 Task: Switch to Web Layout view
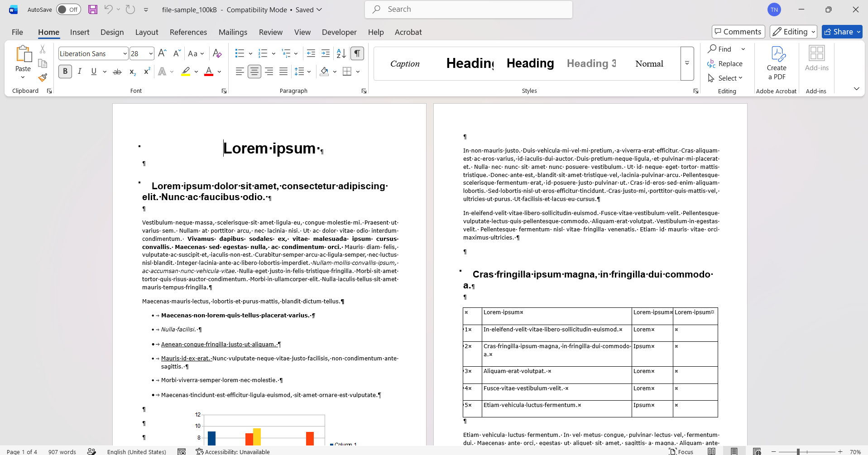tap(757, 451)
